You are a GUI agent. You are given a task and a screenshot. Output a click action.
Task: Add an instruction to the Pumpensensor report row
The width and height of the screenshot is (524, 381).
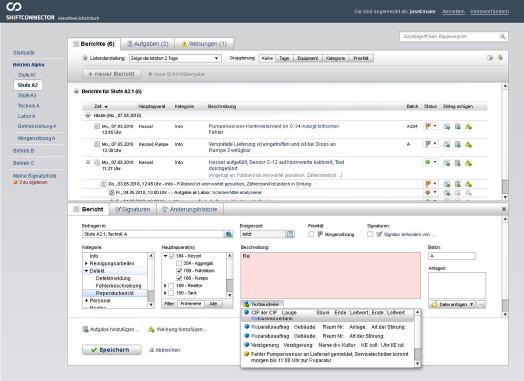coord(469,127)
